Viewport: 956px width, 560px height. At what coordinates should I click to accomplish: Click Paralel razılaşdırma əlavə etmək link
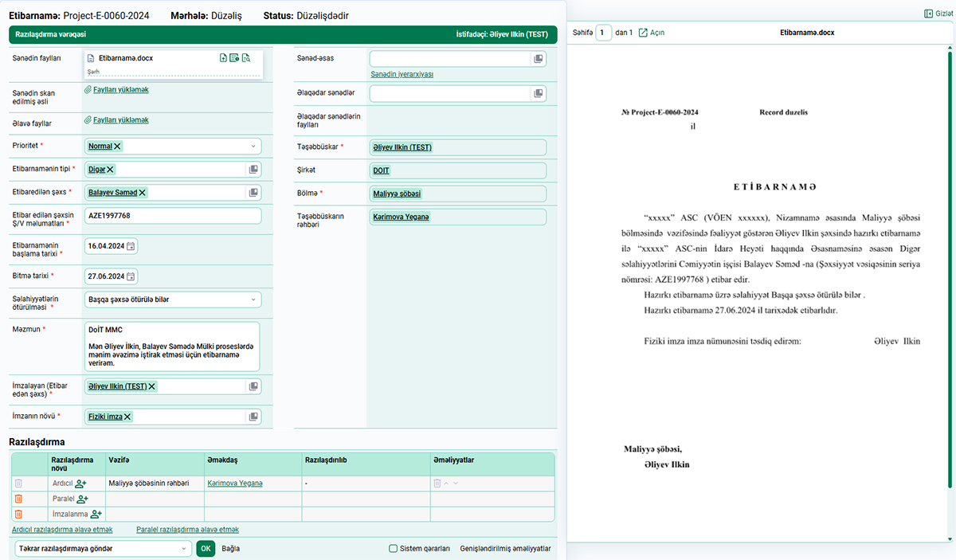[x=187, y=530]
